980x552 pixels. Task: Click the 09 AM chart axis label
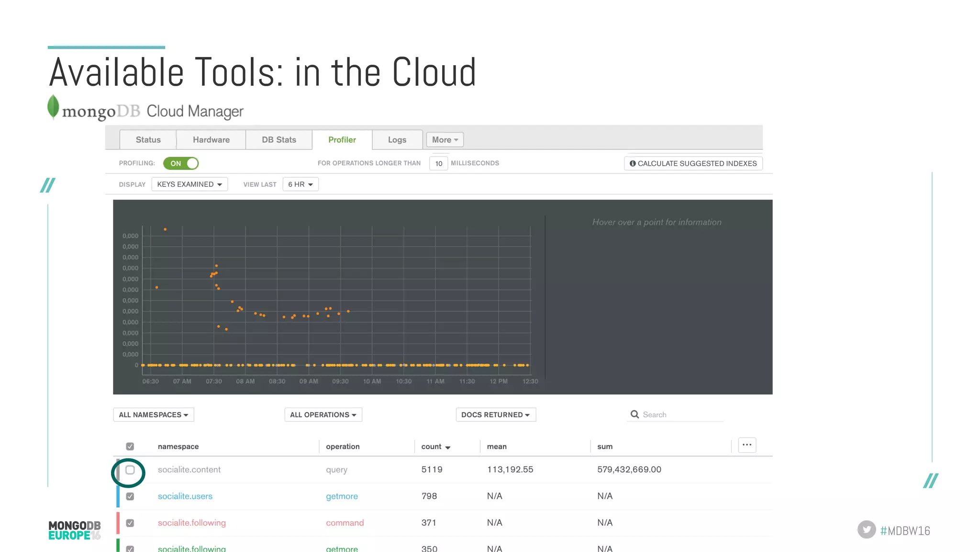tap(309, 382)
